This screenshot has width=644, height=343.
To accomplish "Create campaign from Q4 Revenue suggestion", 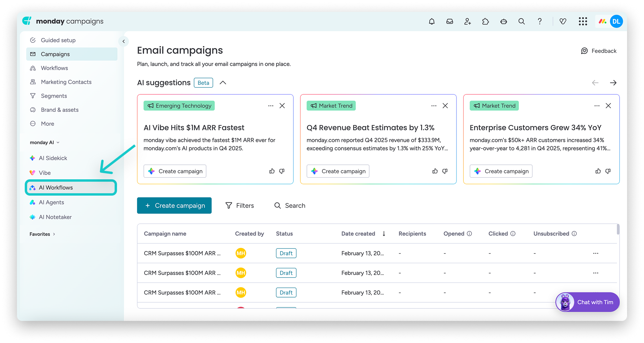I will (338, 171).
